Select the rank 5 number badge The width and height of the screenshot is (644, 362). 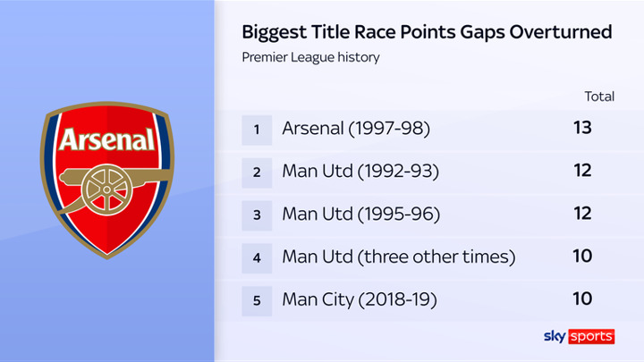pyautogui.click(x=257, y=300)
